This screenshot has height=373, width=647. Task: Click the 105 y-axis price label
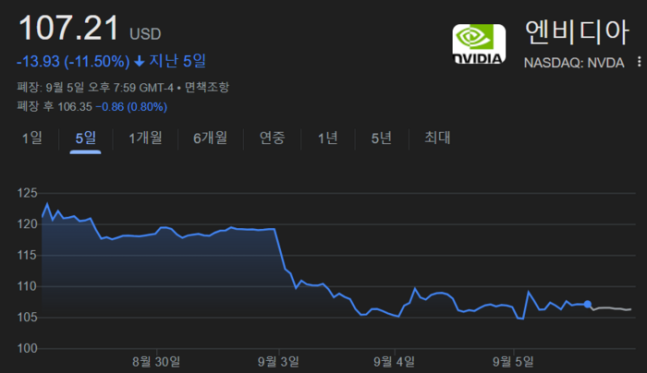tap(27, 317)
